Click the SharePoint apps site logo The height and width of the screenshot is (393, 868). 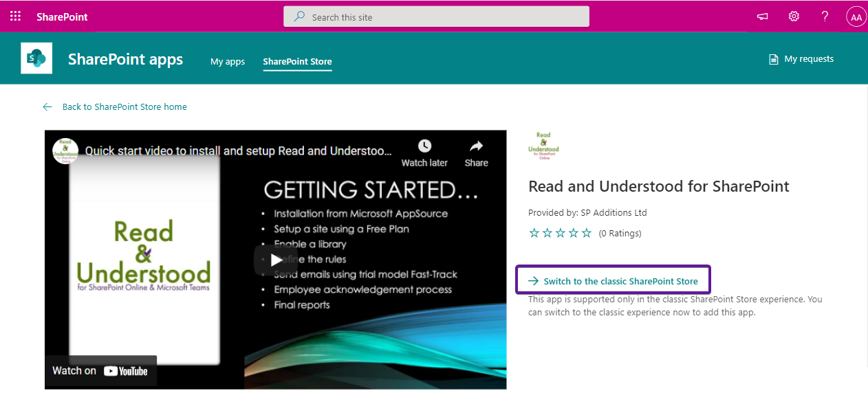click(36, 58)
